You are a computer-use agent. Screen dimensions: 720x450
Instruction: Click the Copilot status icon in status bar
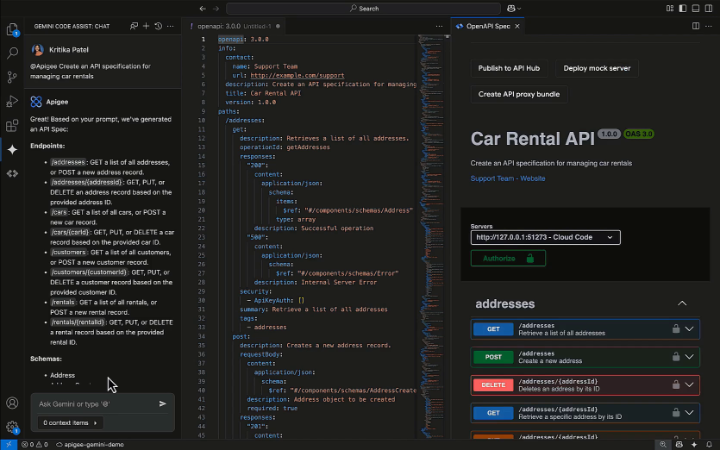[x=679, y=444]
